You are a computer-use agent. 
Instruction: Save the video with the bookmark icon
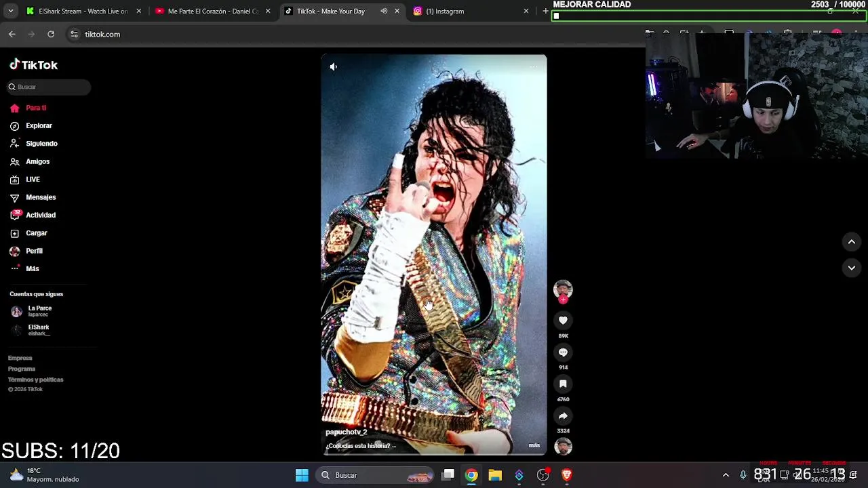[563, 384]
